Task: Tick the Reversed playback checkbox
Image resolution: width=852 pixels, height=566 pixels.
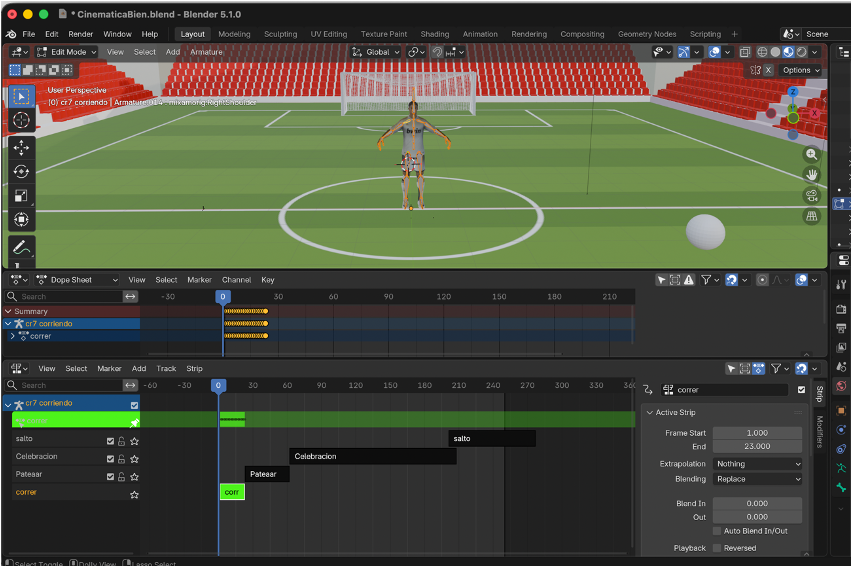Action: coord(717,548)
